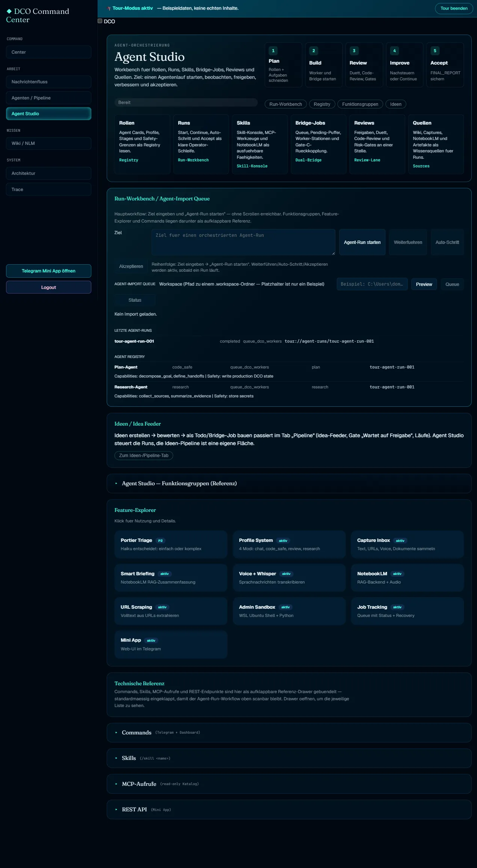Open the Voice + Whisper feature card
The image size is (477, 868).
point(289,578)
